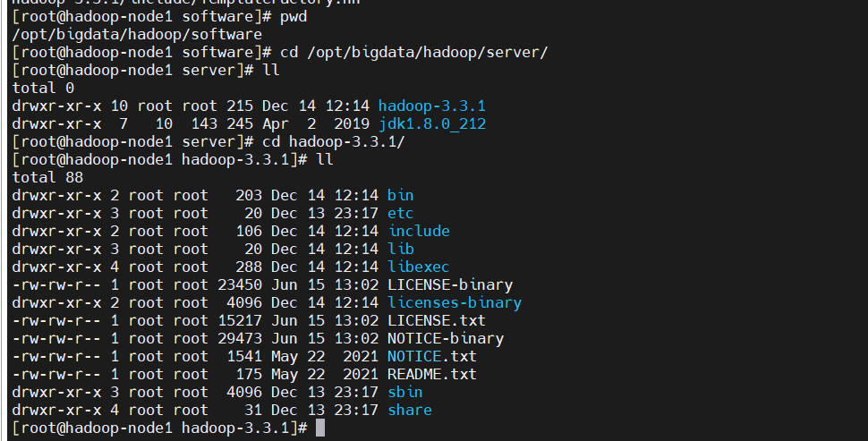
Task: Click the 'Apr 2 2019' date of jdk1.8.0_212
Action: pos(316,124)
